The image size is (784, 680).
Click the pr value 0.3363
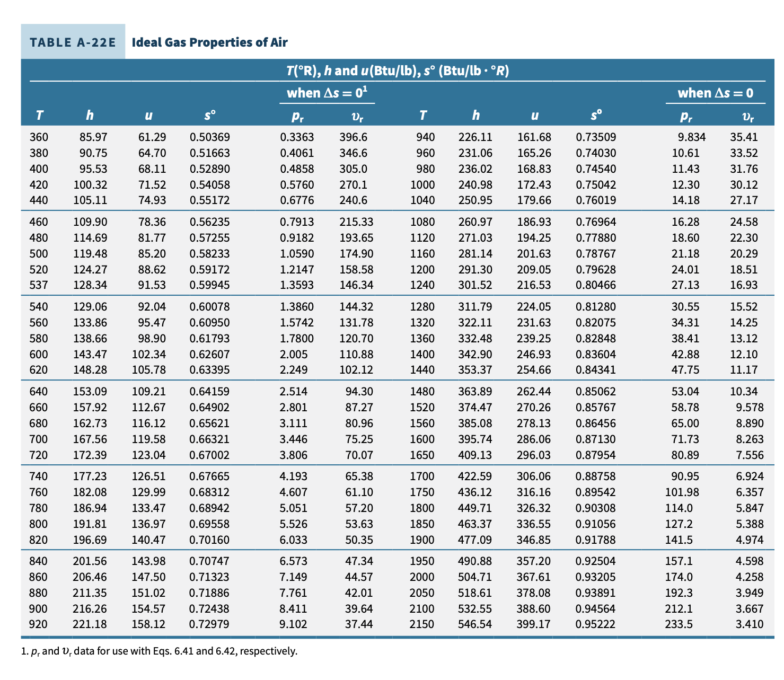[297, 137]
